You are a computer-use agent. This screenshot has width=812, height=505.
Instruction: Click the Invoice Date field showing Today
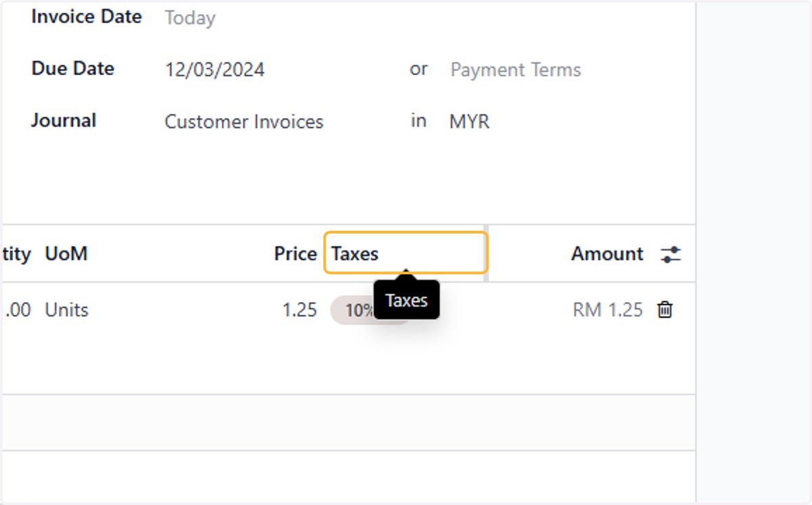pos(190,18)
